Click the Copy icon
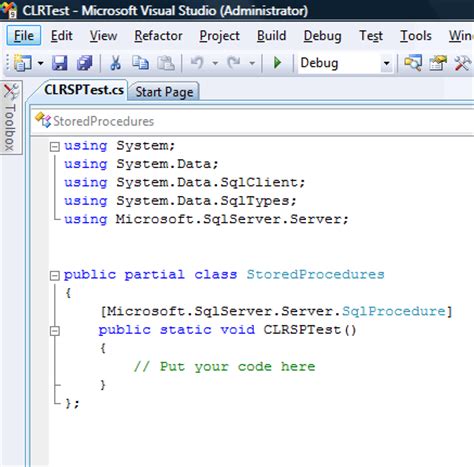Viewport: 474px width, 467px height. click(x=140, y=63)
